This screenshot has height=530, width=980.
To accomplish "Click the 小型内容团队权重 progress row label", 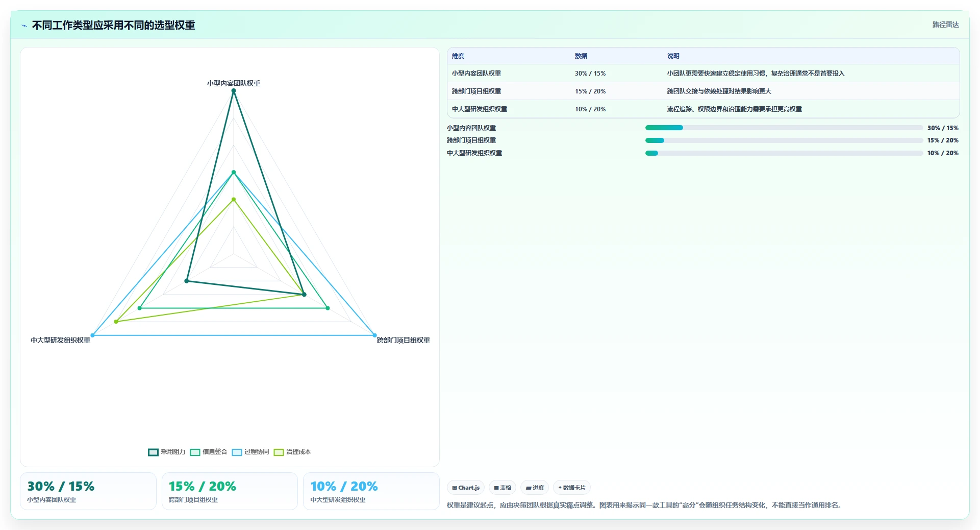I will pyautogui.click(x=471, y=128).
